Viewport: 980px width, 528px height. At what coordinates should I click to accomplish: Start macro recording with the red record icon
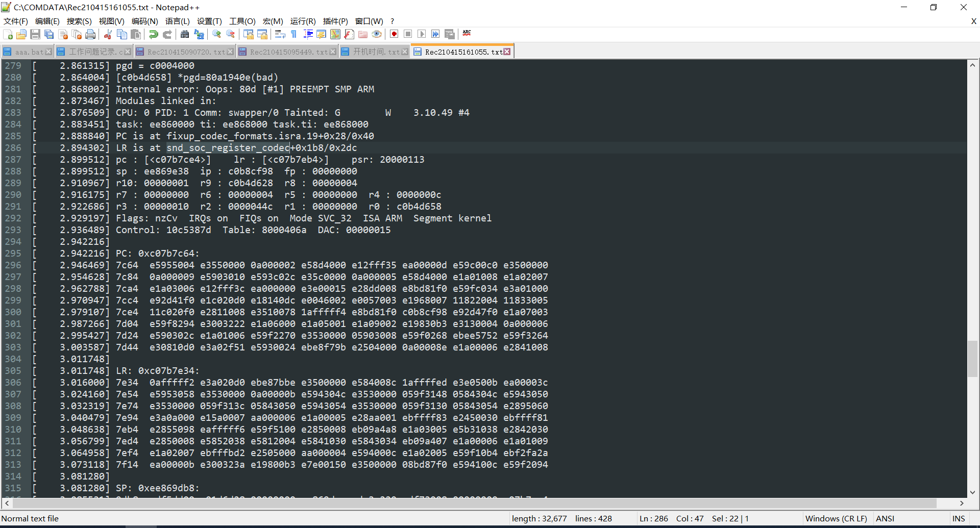[x=394, y=34]
